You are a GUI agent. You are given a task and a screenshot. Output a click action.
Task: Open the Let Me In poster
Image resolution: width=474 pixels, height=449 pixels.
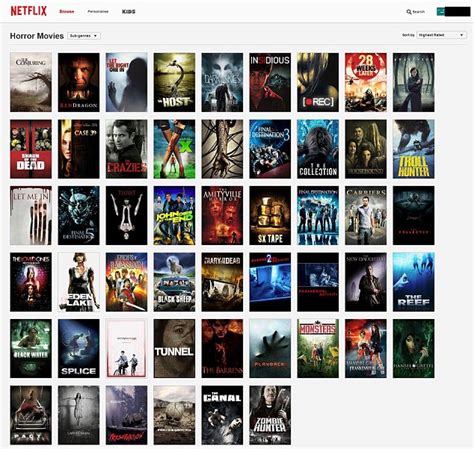click(31, 216)
